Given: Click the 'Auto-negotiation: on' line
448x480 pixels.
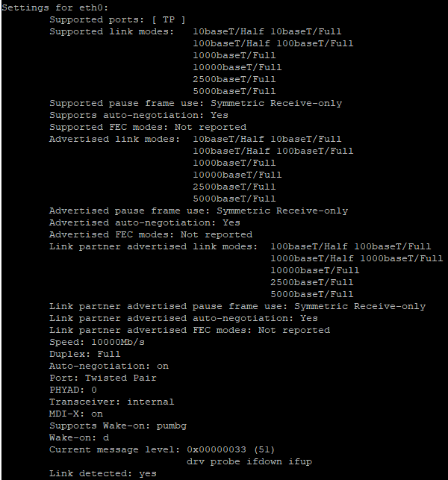Looking at the screenshot, I should pyautogui.click(x=109, y=366).
